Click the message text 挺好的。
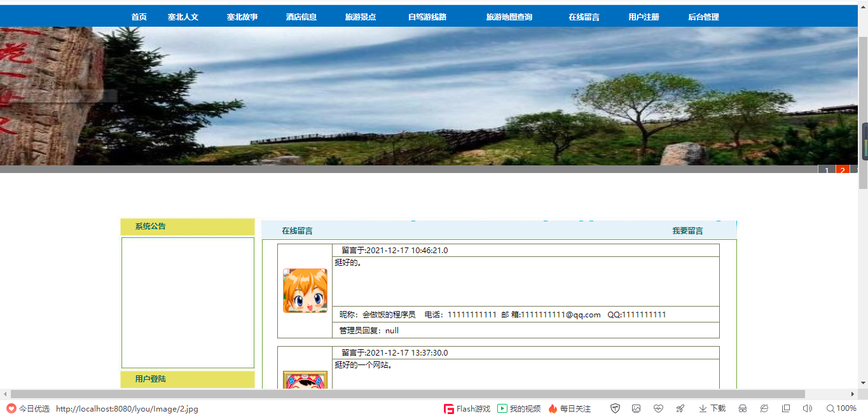Screen dimensions: 868x416 pyautogui.click(x=348, y=262)
